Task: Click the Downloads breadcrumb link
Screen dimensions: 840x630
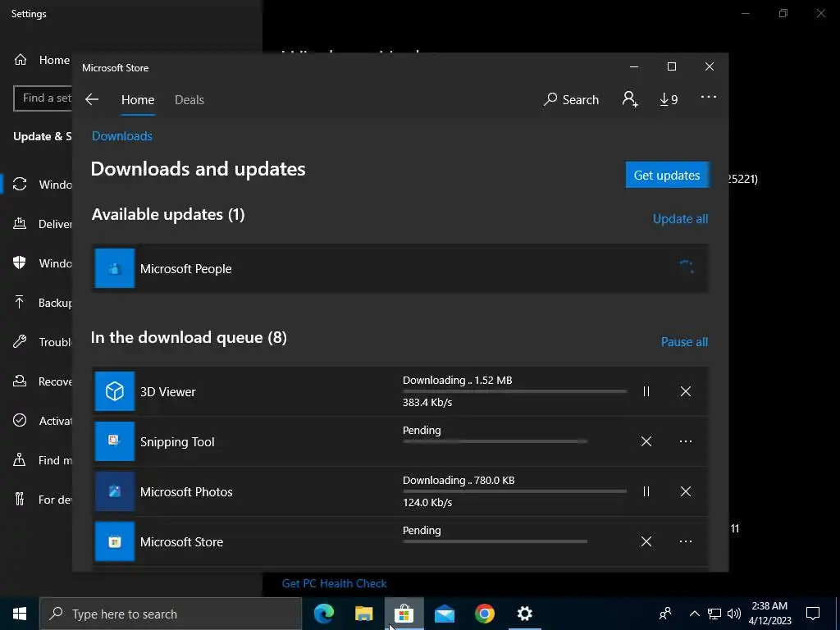Action: tap(122, 136)
